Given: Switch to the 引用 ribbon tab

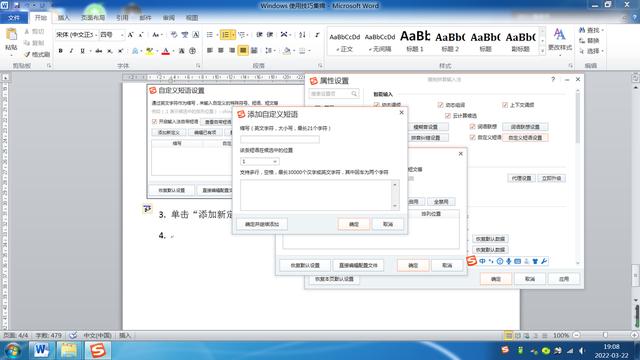Looking at the screenshot, I should click(122, 18).
